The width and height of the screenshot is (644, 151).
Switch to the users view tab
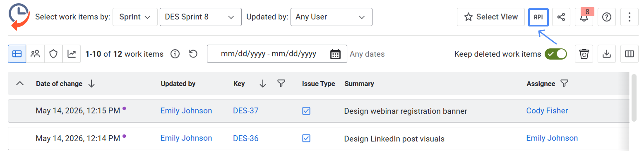35,54
